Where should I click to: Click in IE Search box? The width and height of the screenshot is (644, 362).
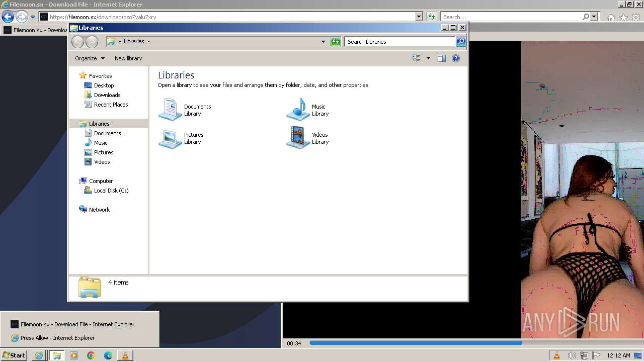[x=512, y=17]
